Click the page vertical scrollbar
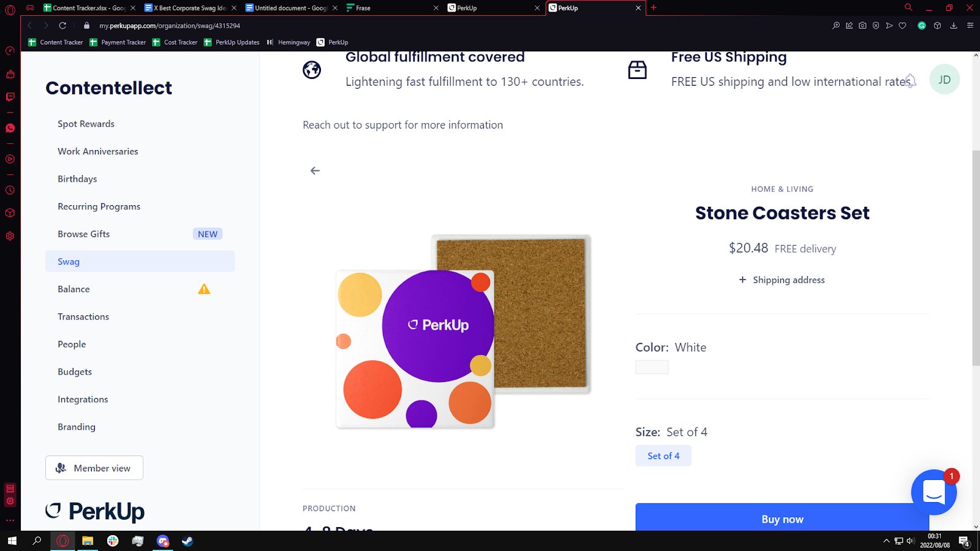 pyautogui.click(x=976, y=257)
